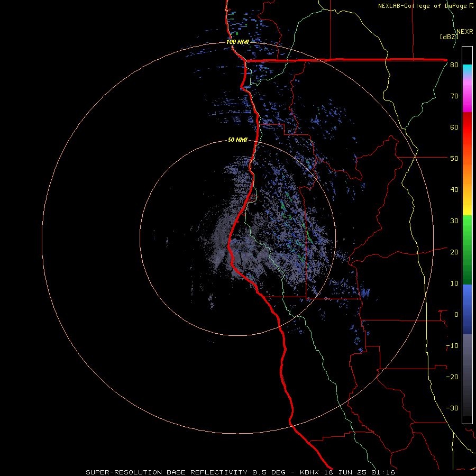Click the -20 value on color scale

[x=452, y=377]
